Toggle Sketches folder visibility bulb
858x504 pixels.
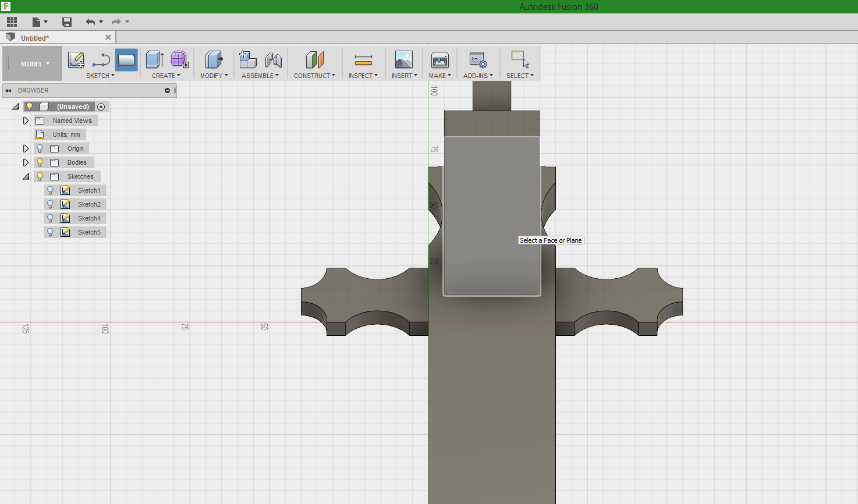click(40, 176)
